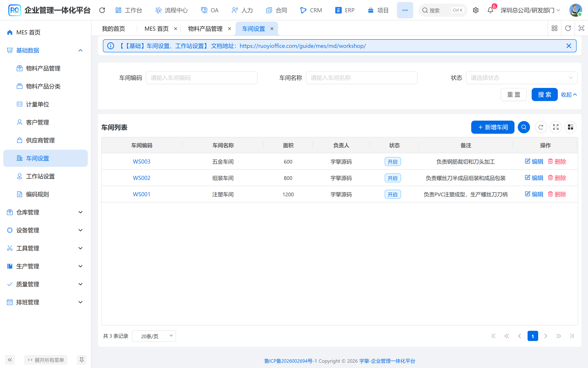This screenshot has height=368, width=588.
Task: Open the CRM top menu
Action: (x=311, y=10)
